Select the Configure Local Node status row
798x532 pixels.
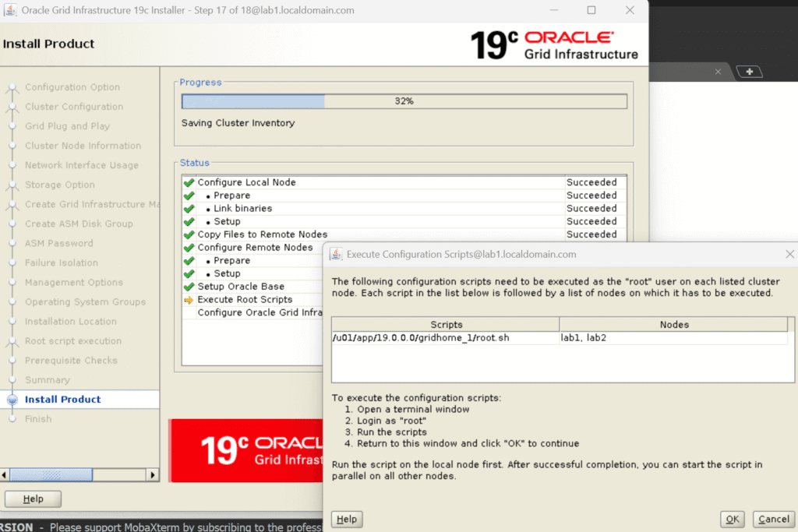coord(404,182)
